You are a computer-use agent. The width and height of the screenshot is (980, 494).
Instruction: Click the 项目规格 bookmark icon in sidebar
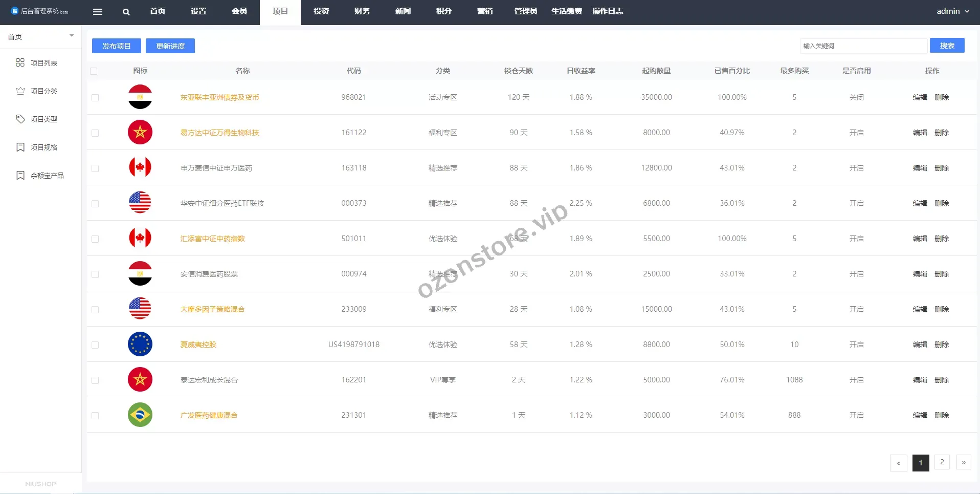point(20,147)
